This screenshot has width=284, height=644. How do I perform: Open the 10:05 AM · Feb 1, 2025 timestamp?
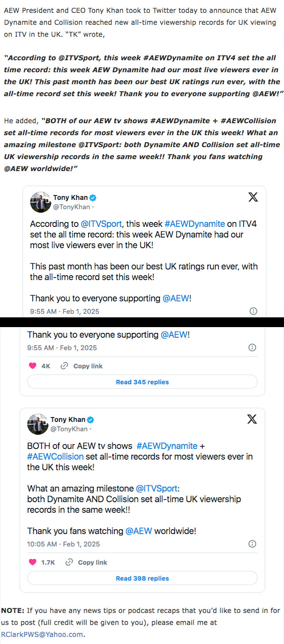(x=64, y=544)
